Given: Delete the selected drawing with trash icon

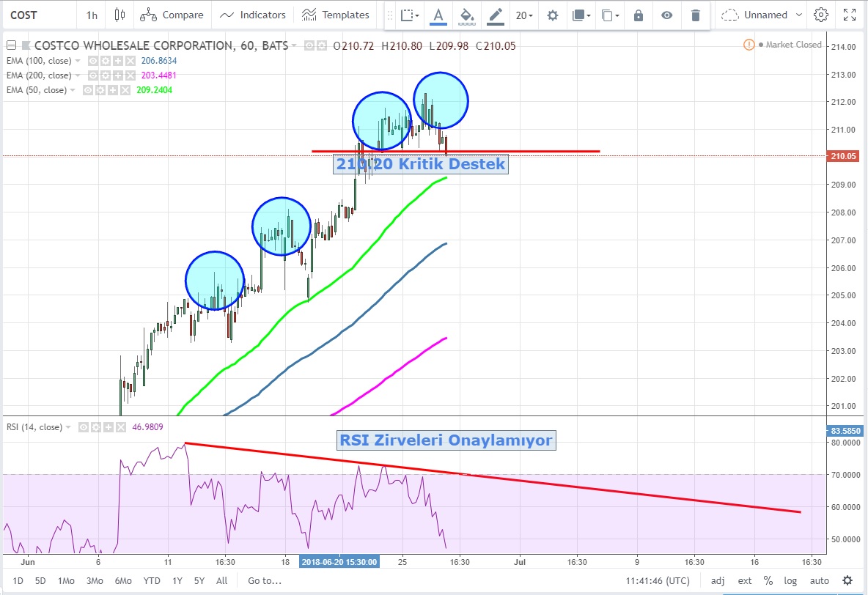Looking at the screenshot, I should click(696, 15).
